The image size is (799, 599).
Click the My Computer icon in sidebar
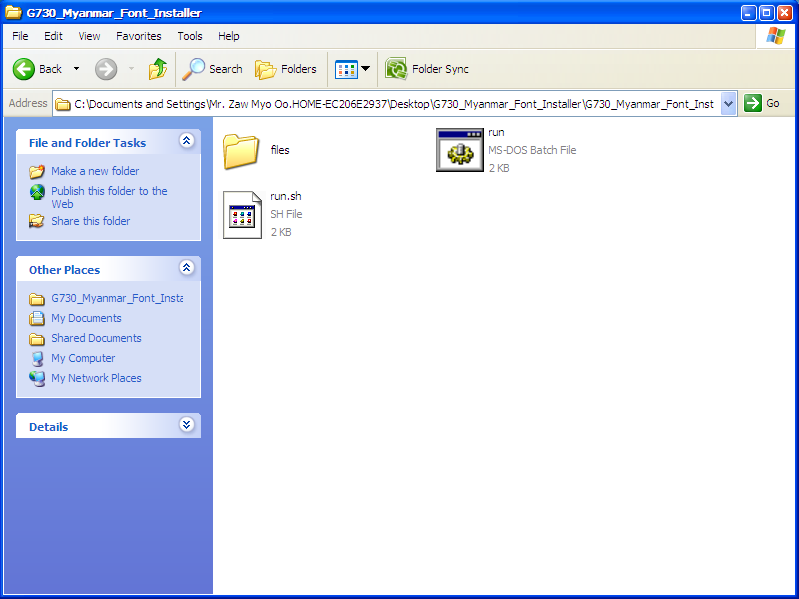pyautogui.click(x=37, y=359)
